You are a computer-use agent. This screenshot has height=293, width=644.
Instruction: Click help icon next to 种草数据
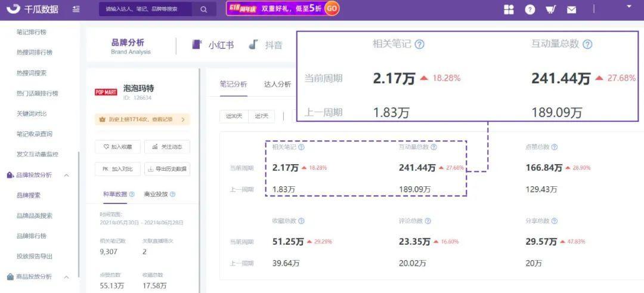click(x=132, y=195)
